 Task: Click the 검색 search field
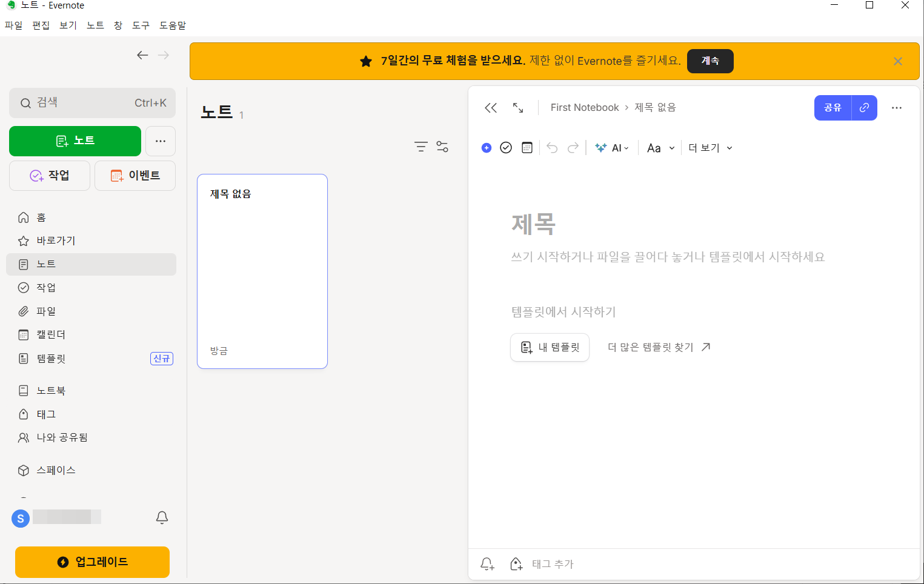[92, 103]
